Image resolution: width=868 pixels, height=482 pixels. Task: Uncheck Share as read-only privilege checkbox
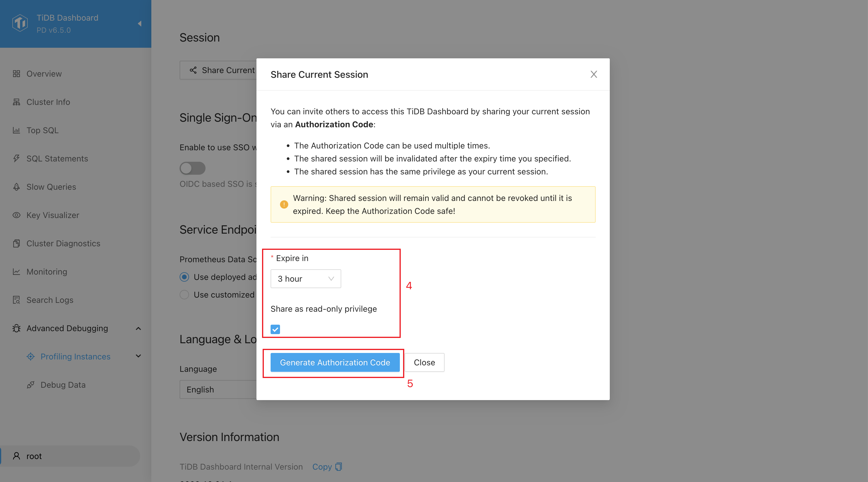coord(275,329)
